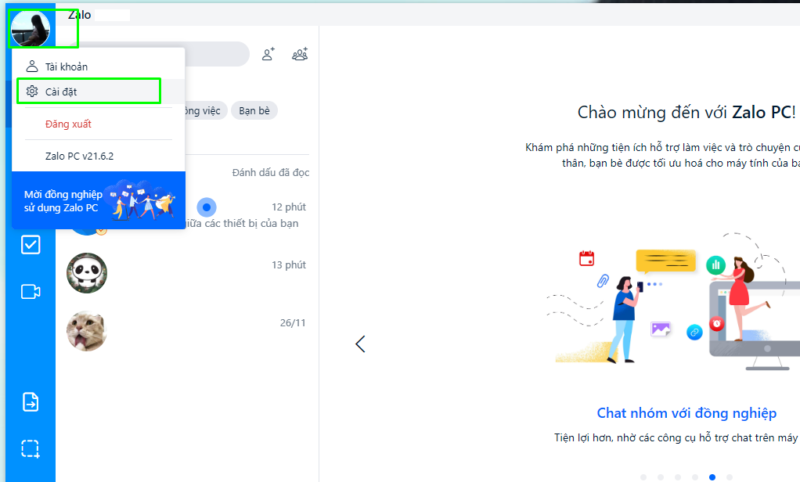Select the Bạn bè filter tag
Image resolution: width=800 pixels, height=482 pixels.
click(x=254, y=111)
